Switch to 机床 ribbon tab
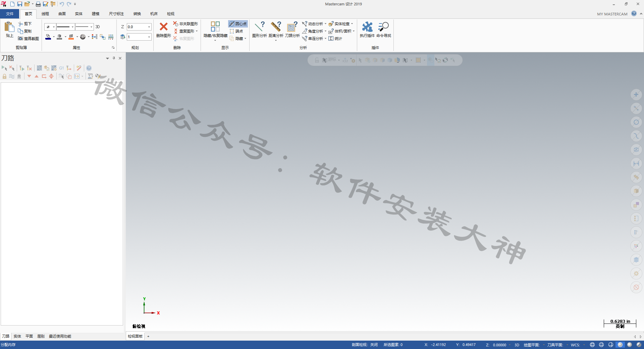644x349 pixels. pyautogui.click(x=154, y=14)
